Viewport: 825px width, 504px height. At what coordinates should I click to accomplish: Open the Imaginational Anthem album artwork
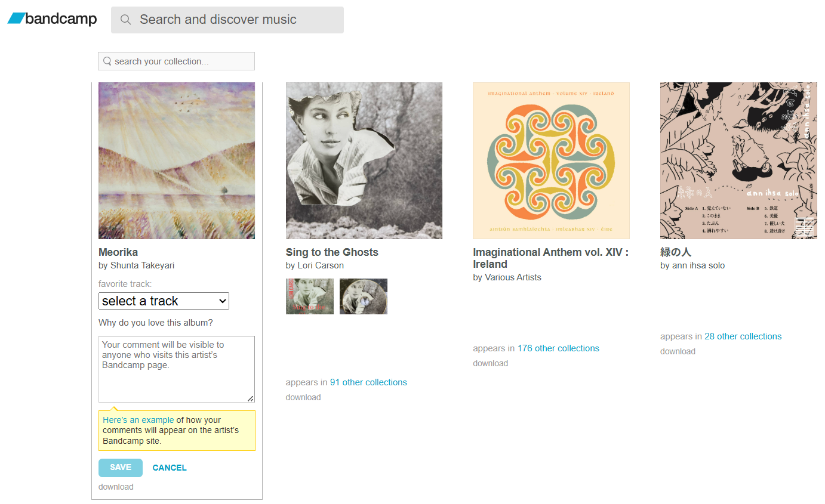[x=551, y=160]
